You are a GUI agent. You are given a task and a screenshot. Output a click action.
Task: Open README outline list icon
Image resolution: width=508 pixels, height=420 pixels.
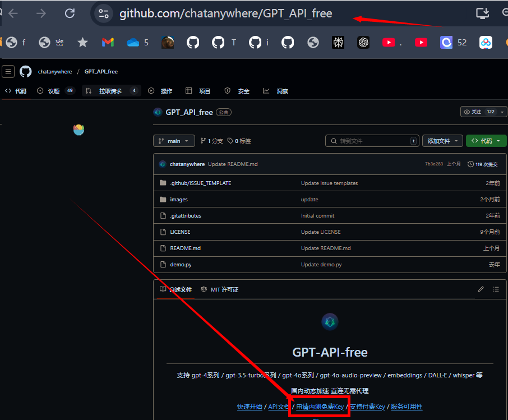point(496,289)
